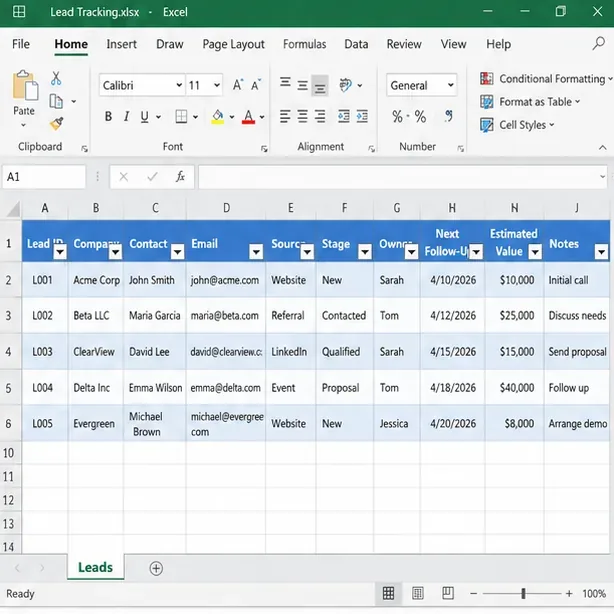This screenshot has height=614, width=614.
Task: Decrease font size with smaller A
Action: point(256,85)
